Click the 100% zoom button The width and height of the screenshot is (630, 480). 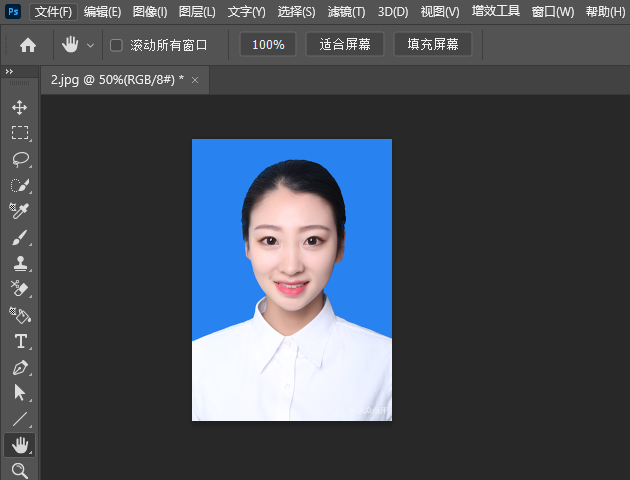point(268,44)
